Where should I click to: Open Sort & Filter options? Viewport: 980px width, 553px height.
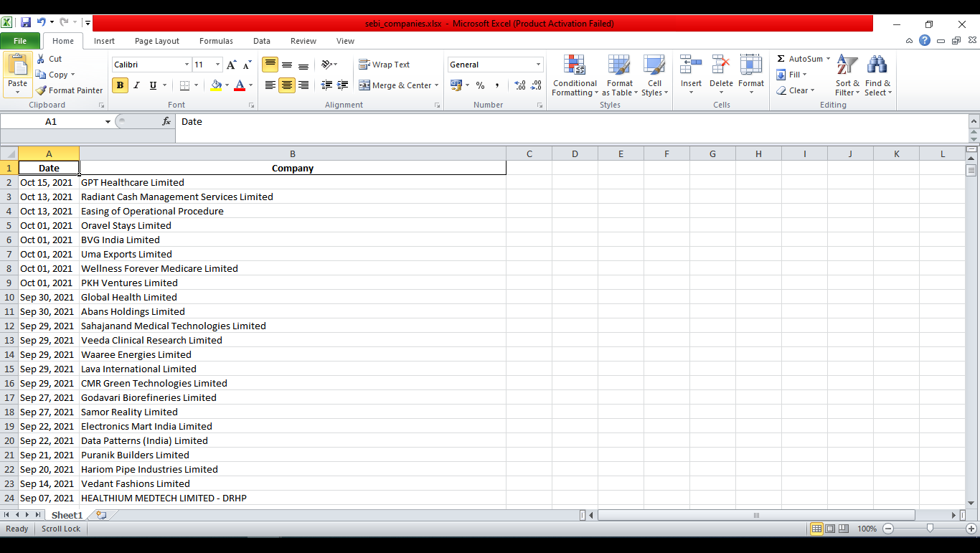[x=847, y=75]
